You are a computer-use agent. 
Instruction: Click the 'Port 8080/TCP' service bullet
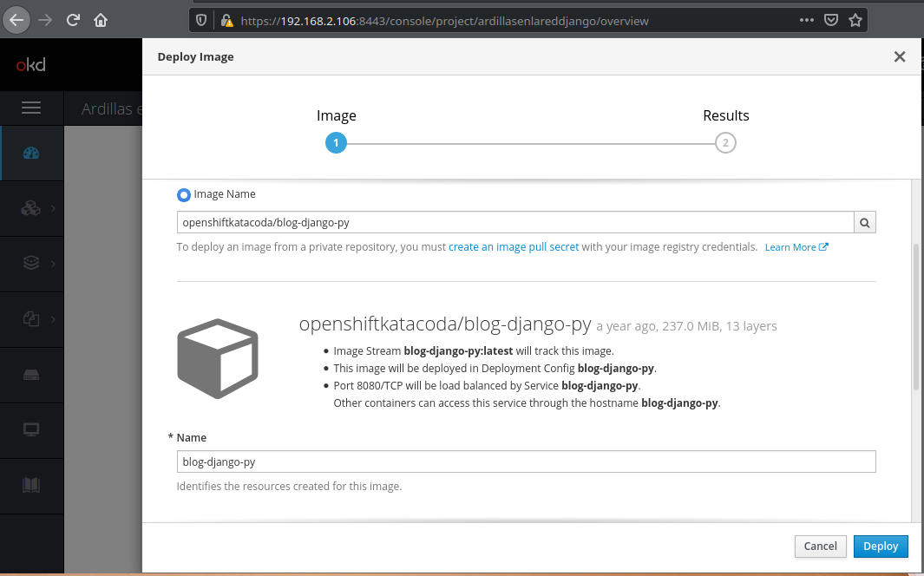click(487, 386)
